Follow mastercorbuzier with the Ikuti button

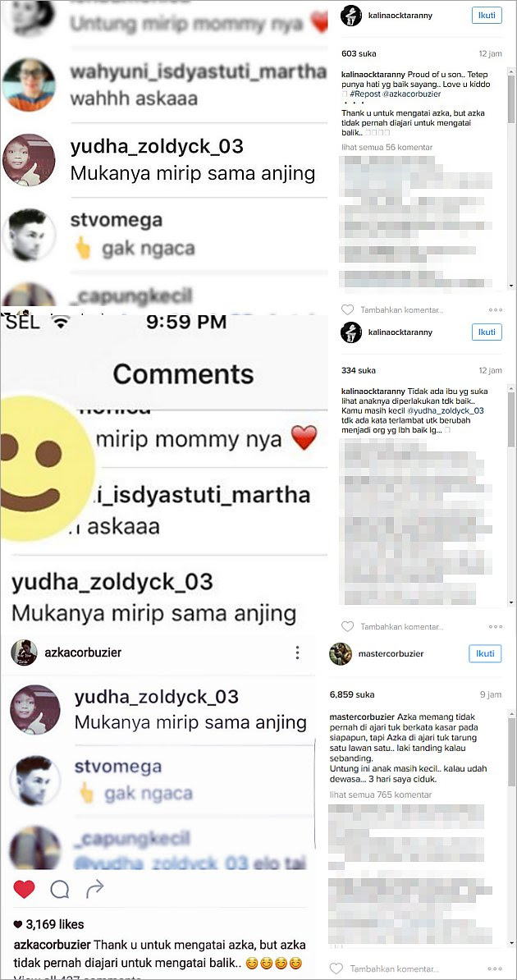click(x=485, y=654)
